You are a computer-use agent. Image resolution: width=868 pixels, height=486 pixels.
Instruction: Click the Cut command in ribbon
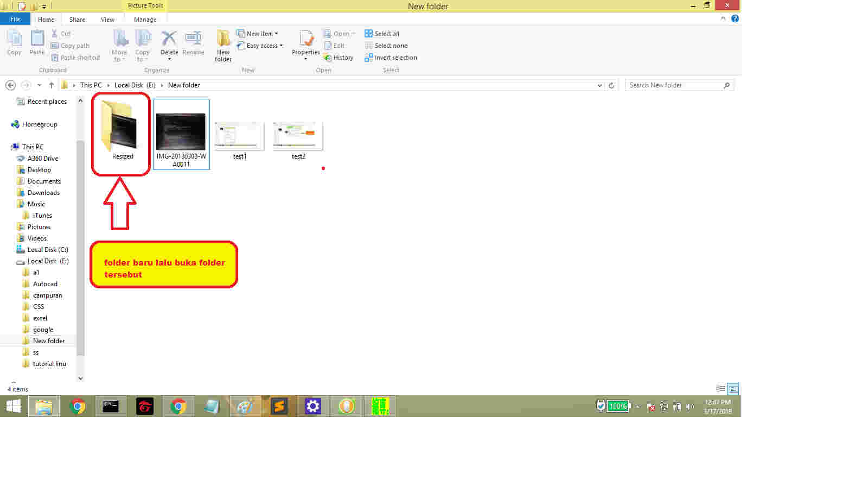coord(61,34)
